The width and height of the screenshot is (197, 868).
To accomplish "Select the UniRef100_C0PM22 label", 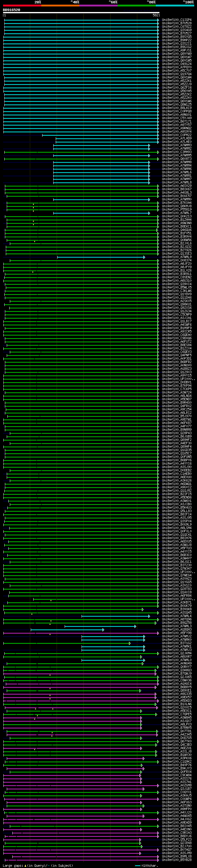I will (176, 135).
